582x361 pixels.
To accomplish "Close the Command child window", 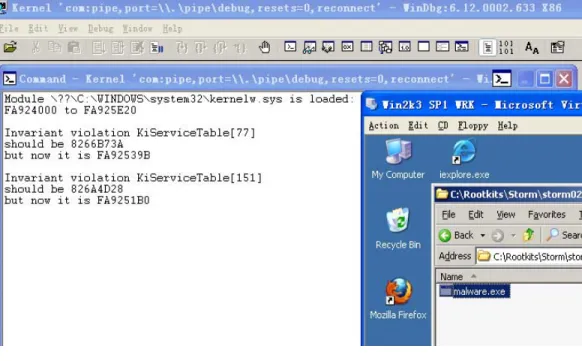I will point(564,79).
